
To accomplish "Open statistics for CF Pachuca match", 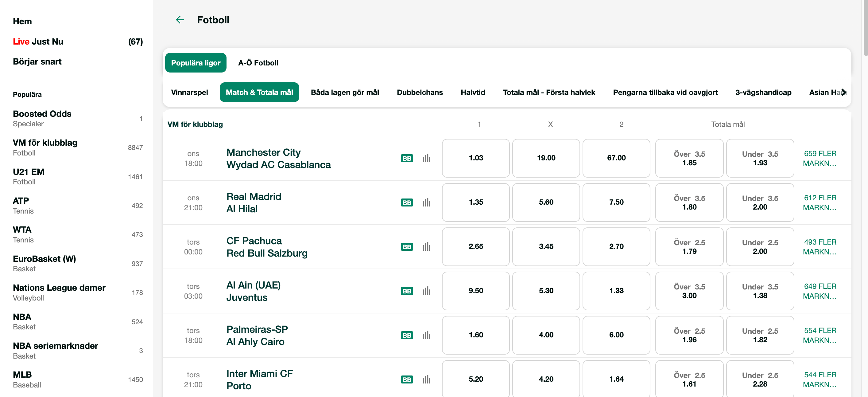I will point(427,246).
